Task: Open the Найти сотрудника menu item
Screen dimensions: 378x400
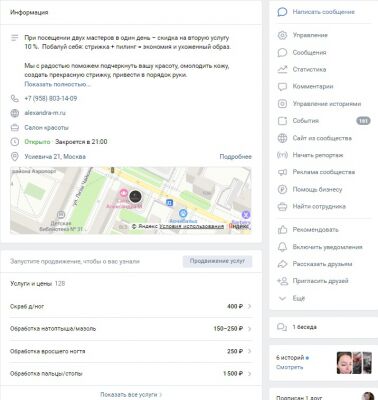Action: 323,207
